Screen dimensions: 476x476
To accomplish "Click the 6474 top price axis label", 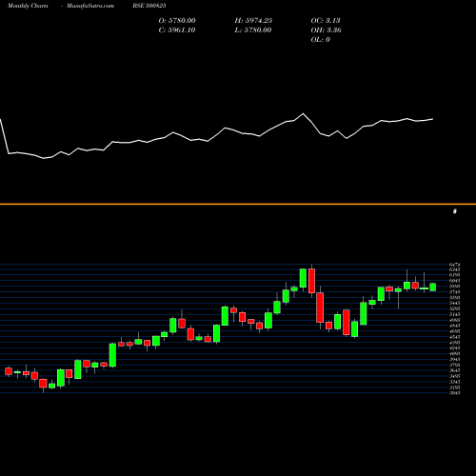I will click(454, 265).
